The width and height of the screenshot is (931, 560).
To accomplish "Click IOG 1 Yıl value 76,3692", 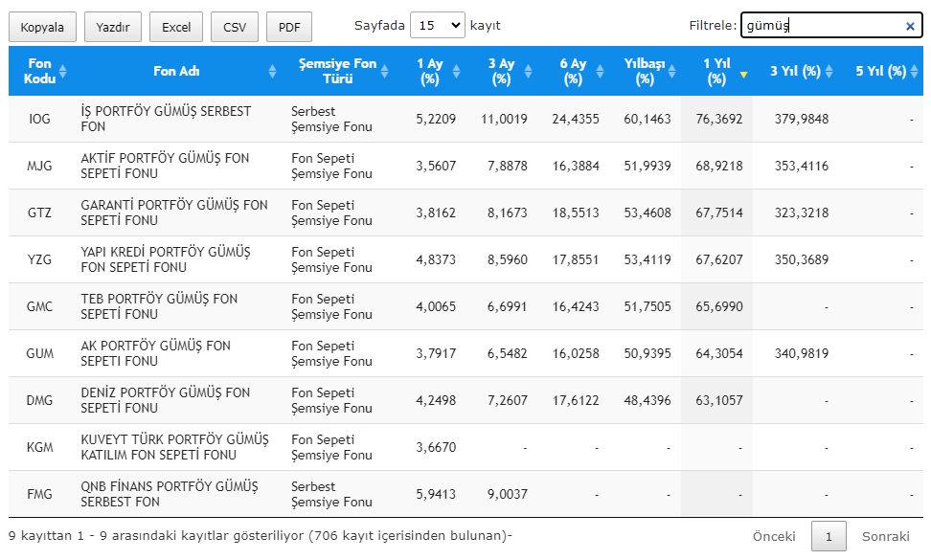I will click(x=719, y=120).
